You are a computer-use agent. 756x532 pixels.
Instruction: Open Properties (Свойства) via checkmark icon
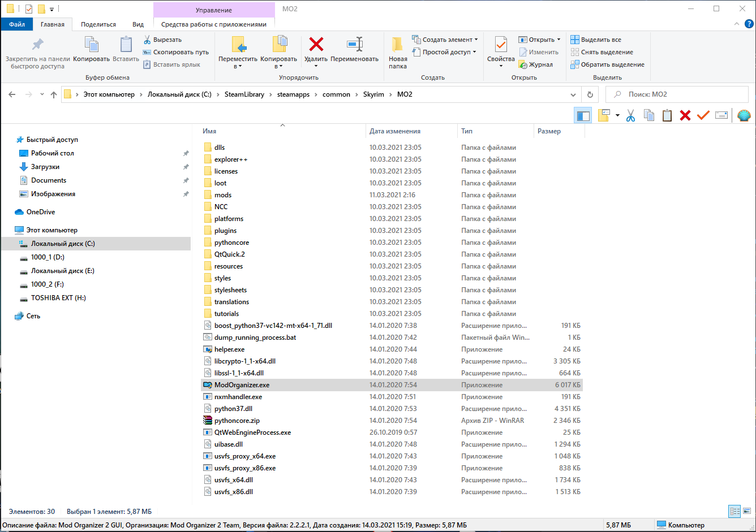coord(501,45)
